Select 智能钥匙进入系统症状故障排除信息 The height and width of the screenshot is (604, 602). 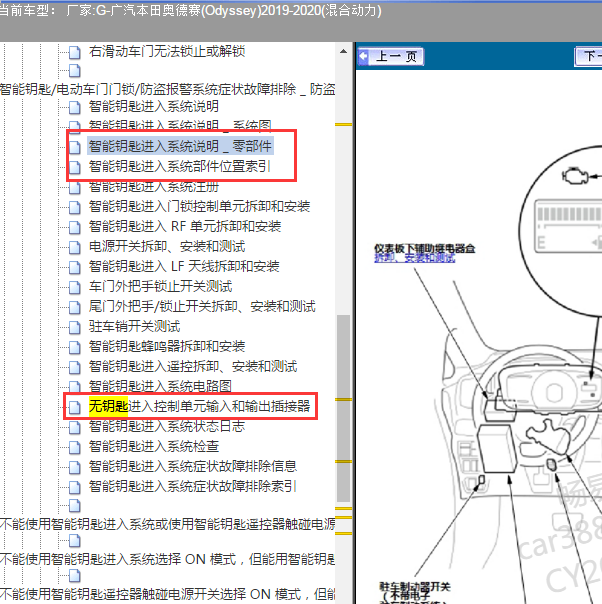click(x=193, y=466)
